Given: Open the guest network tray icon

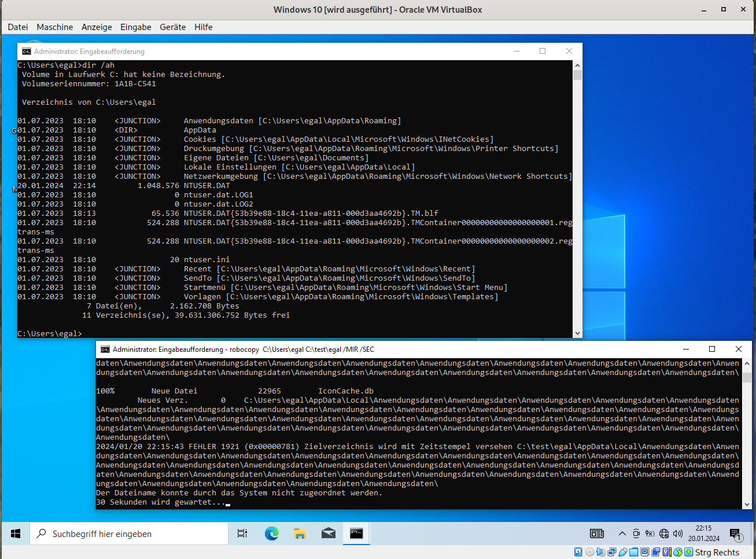Looking at the screenshot, I should coord(663,534).
